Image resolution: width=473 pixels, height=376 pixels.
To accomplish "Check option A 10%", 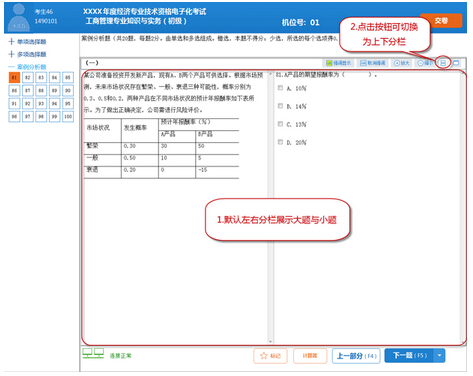I will 280,88.
